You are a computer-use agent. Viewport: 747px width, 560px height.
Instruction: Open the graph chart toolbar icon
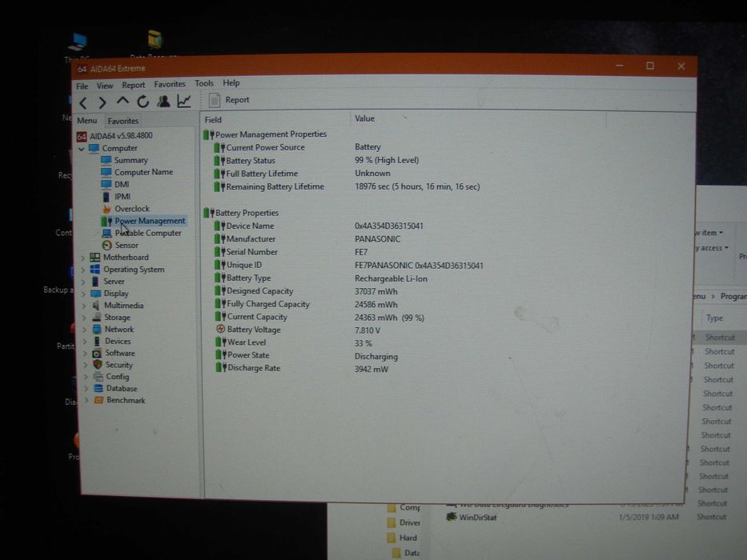click(184, 101)
